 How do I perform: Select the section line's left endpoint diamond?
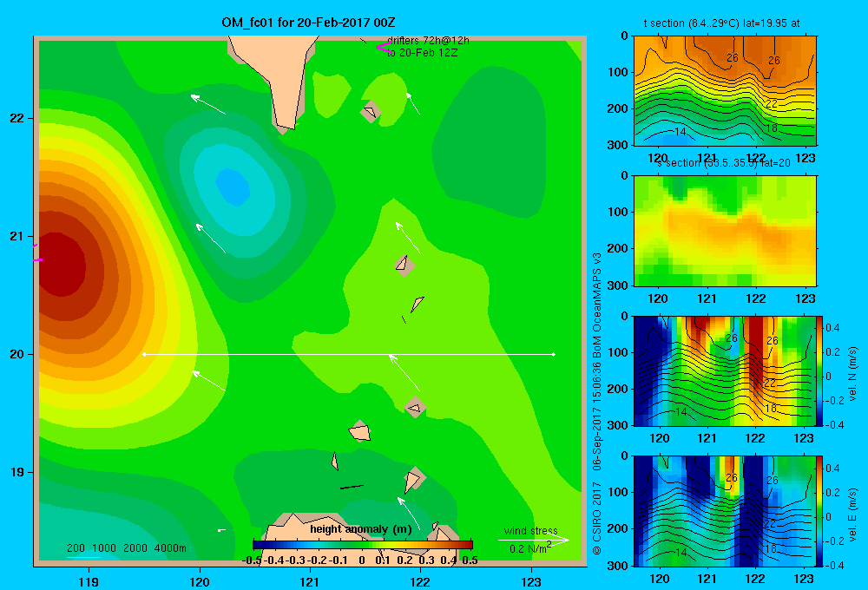click(144, 354)
